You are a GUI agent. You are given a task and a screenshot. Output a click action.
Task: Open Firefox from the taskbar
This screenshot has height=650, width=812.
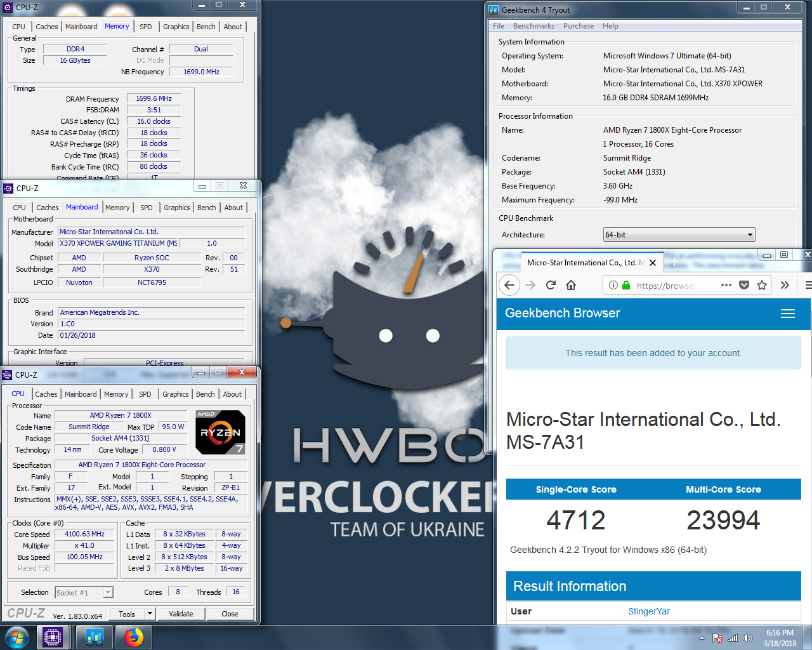click(133, 637)
